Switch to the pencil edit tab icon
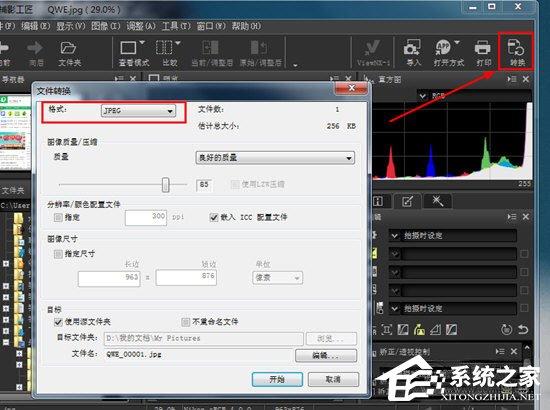This screenshot has height=410, width=550. coord(408,201)
